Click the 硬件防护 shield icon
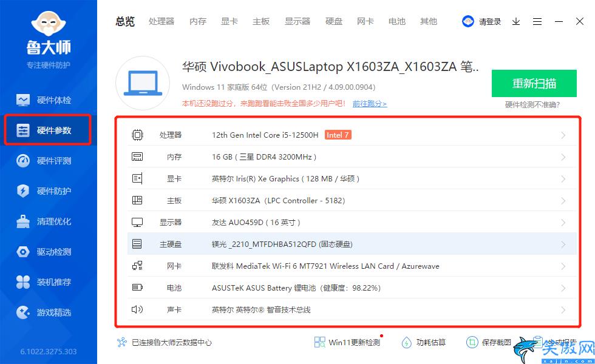 tap(23, 191)
